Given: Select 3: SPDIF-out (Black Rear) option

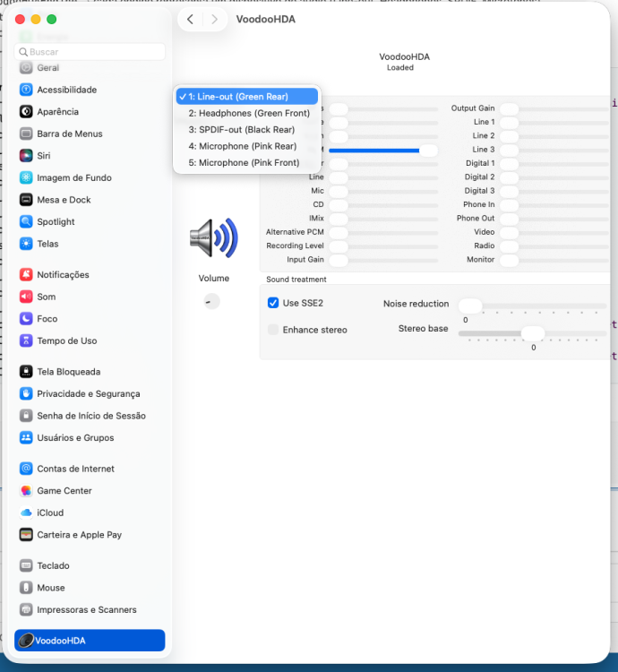Looking at the screenshot, I should (x=247, y=129).
